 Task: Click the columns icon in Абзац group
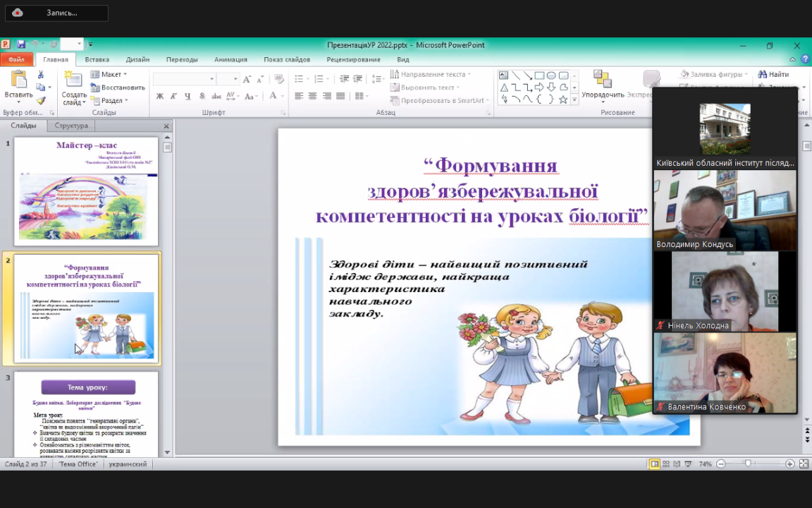[359, 96]
